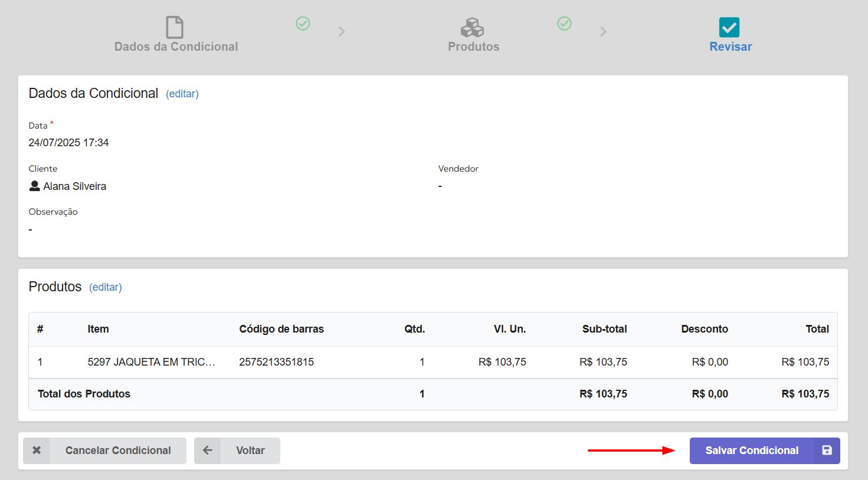This screenshot has height=480, width=868.
Task: Go to the Dados da Condicional step
Action: tap(176, 47)
